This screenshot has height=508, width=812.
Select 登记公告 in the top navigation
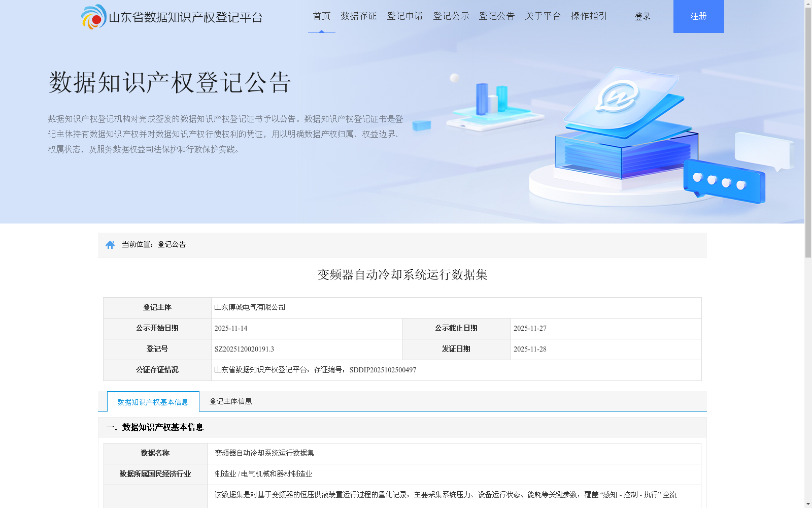pyautogui.click(x=497, y=16)
